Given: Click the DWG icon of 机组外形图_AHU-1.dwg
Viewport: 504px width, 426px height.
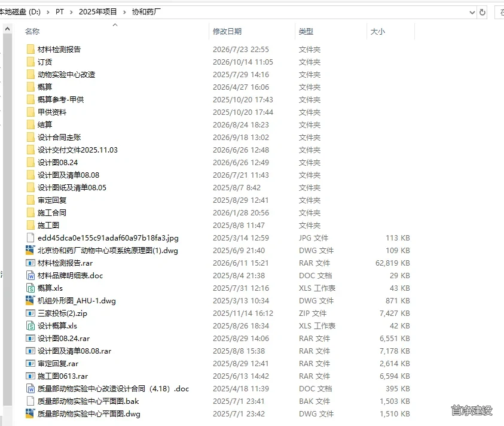Looking at the screenshot, I should click(30, 300).
